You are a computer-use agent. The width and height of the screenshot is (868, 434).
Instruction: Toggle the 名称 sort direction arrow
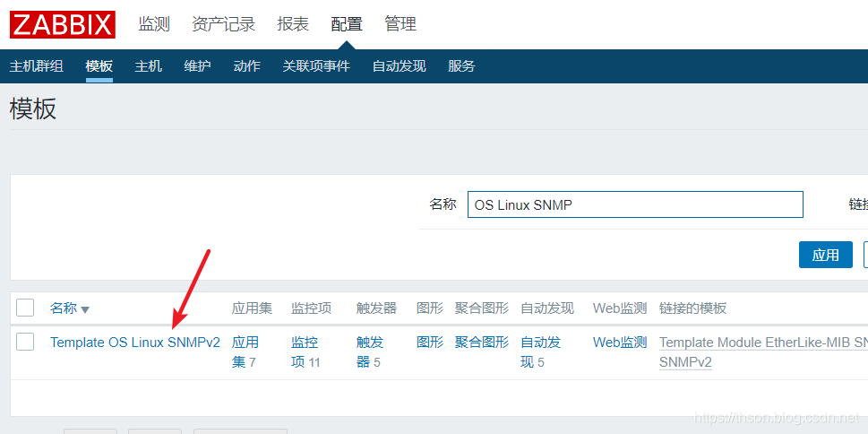[x=85, y=310]
